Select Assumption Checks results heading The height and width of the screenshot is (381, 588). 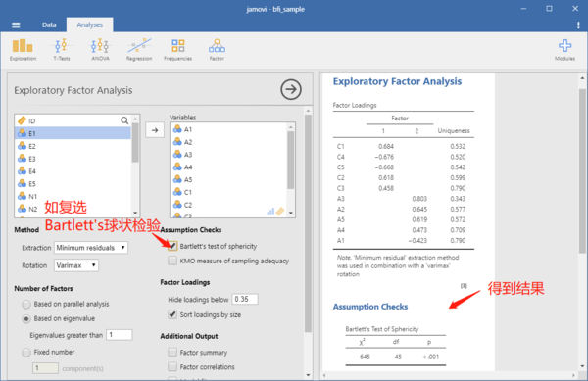click(370, 307)
